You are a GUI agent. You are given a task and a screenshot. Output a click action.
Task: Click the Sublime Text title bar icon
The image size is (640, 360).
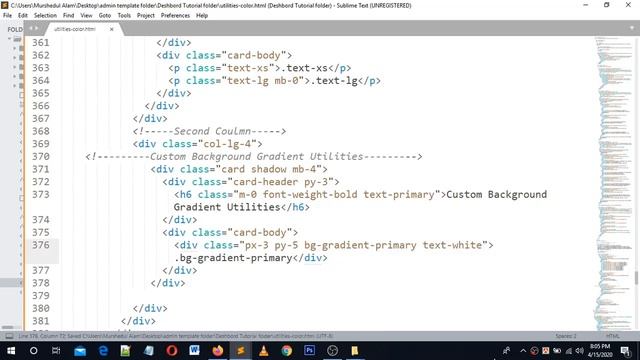click(5, 5)
